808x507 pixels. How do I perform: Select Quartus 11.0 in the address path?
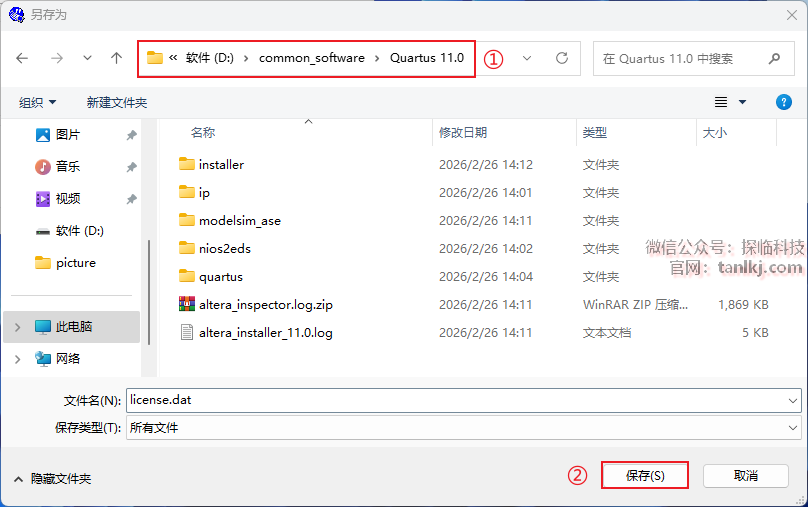(x=427, y=58)
